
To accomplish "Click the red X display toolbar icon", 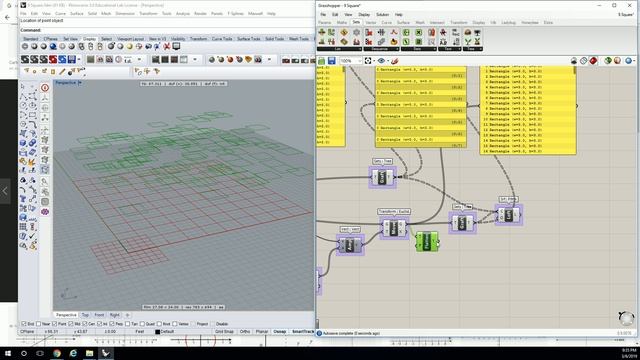I will point(167,47).
